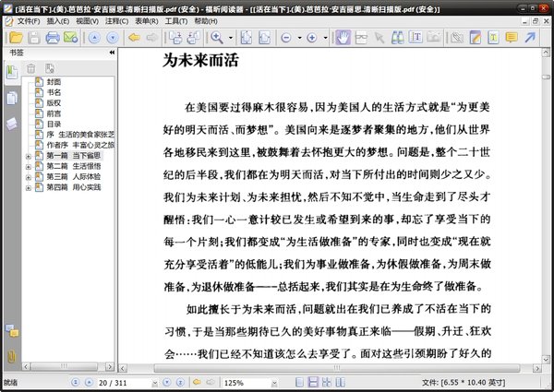Collapse the bookmarks panel with double arrow
Screen dimensions: 554x392
coord(111,53)
